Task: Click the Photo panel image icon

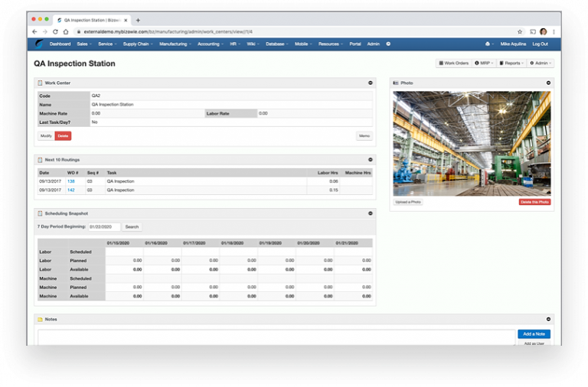Action: (x=396, y=83)
